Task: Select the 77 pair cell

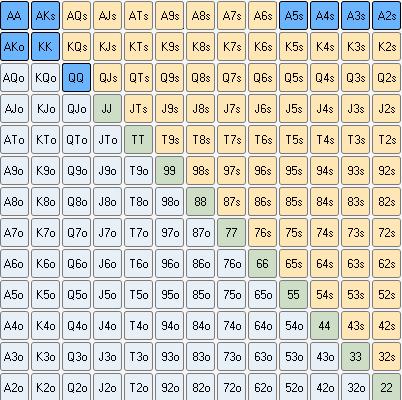Action: (x=231, y=232)
